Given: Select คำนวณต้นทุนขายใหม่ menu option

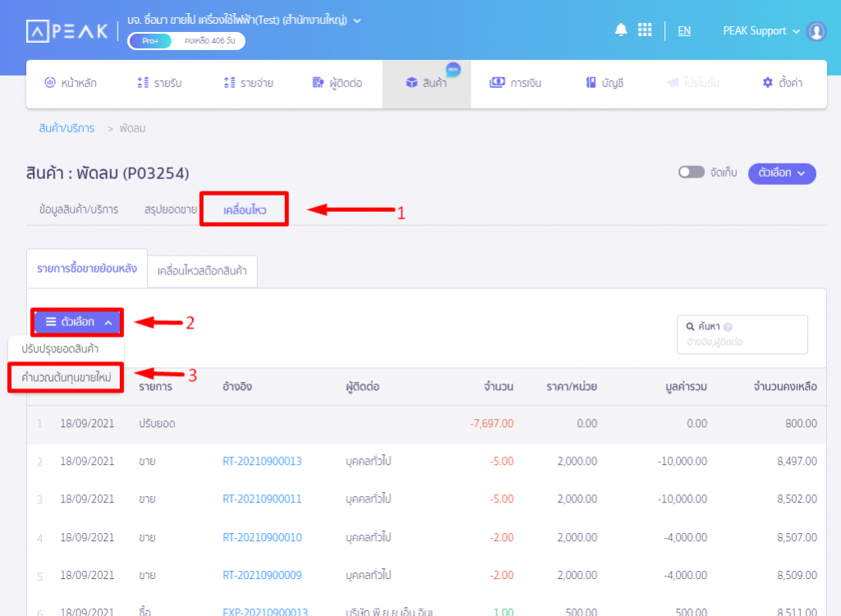Looking at the screenshot, I should (67, 377).
